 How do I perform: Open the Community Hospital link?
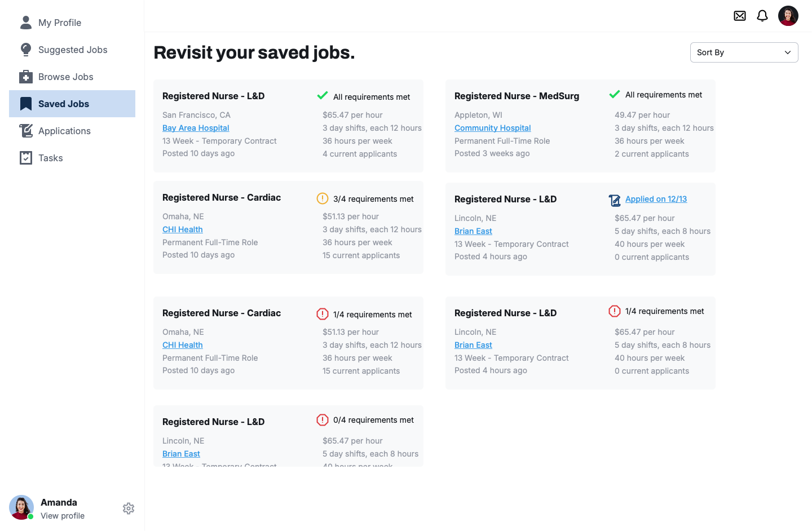493,128
